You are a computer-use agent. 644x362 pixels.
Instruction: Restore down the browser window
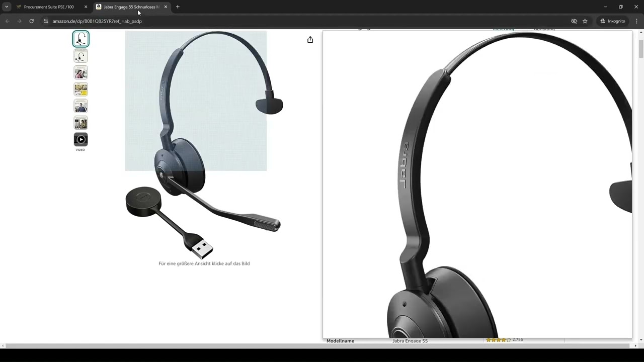[x=621, y=7]
